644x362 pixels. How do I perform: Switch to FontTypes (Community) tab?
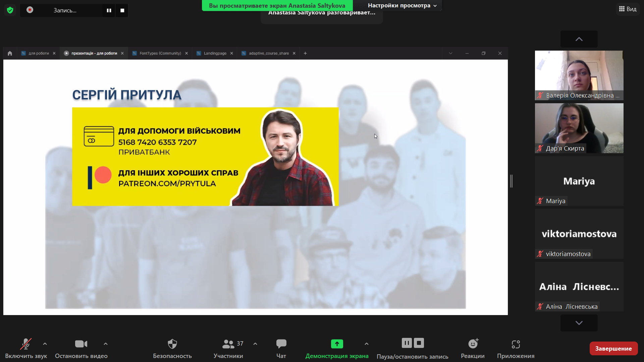point(160,53)
